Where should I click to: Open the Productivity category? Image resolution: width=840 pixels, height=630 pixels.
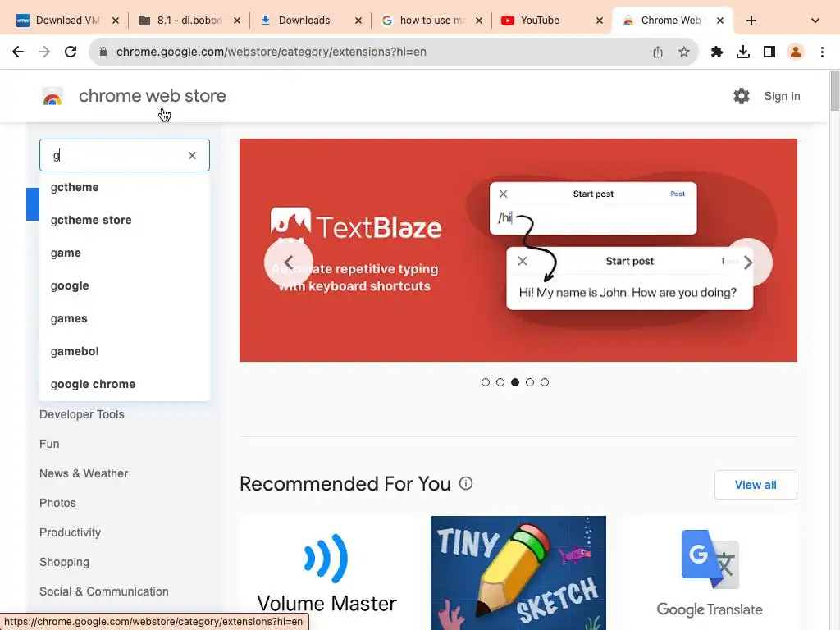71,532
